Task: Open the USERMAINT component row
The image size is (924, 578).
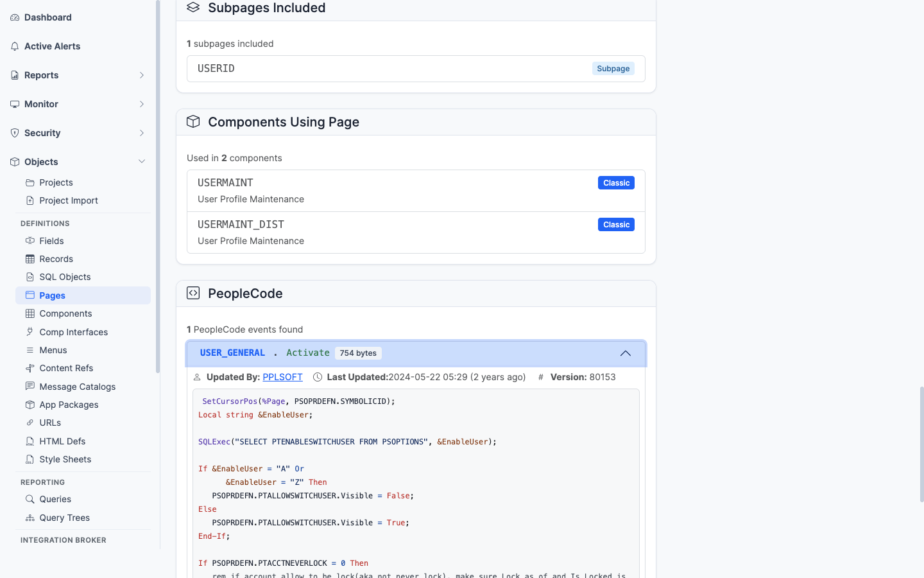Action: click(416, 191)
